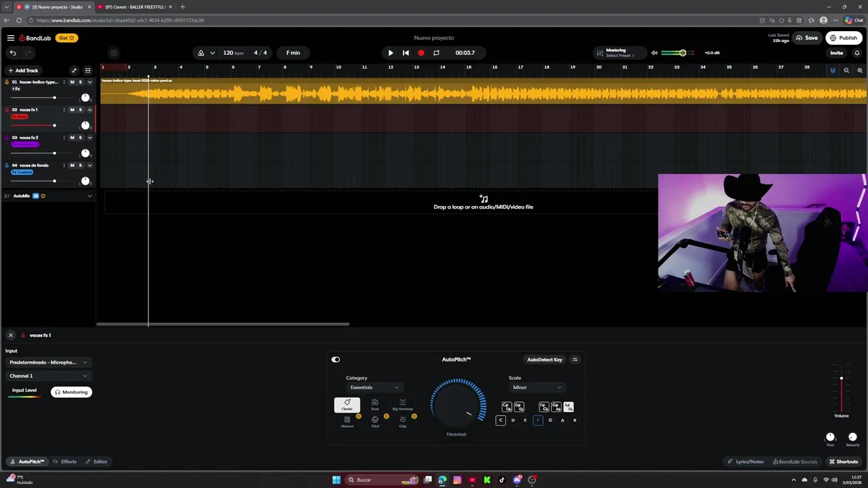Switch to the Editor bottom tab
This screenshot has height=488, width=868.
pyautogui.click(x=96, y=462)
